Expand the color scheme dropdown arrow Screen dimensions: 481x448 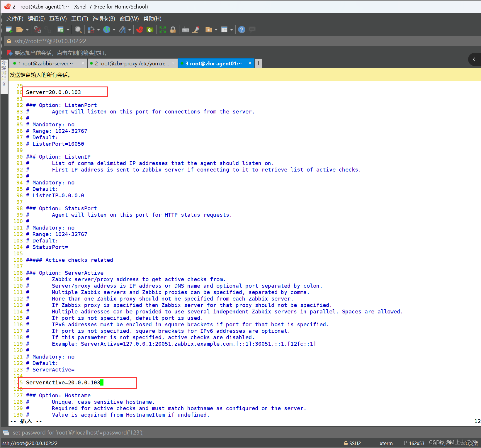tap(98, 30)
